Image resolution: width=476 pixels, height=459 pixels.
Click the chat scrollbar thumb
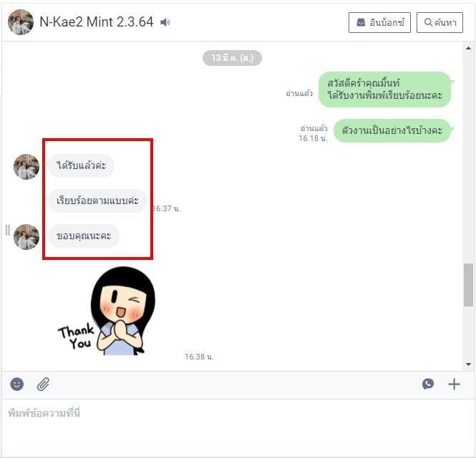(x=468, y=285)
